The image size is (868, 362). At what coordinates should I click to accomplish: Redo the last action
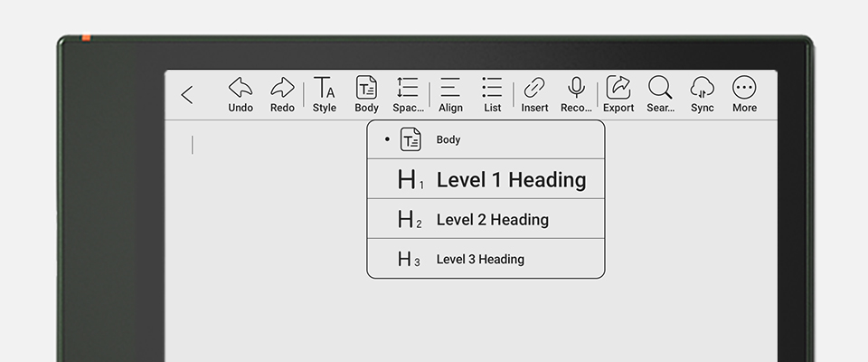[x=282, y=95]
